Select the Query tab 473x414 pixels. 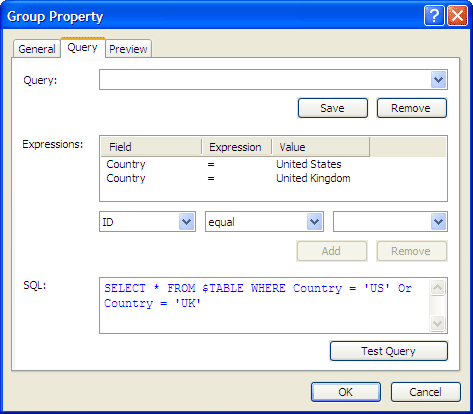(82, 47)
